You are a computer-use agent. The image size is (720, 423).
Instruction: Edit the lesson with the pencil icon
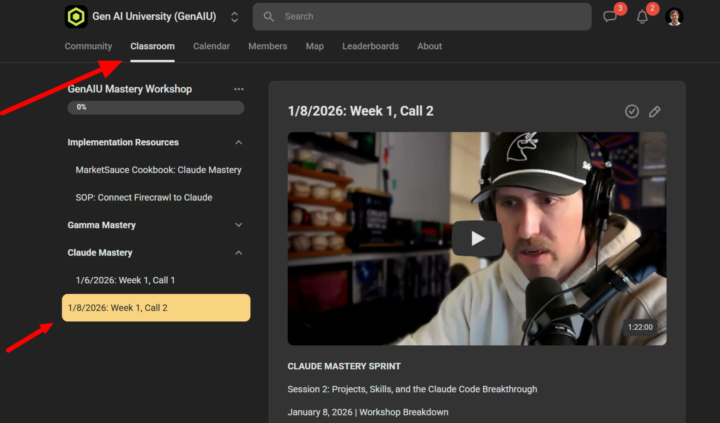click(x=655, y=111)
